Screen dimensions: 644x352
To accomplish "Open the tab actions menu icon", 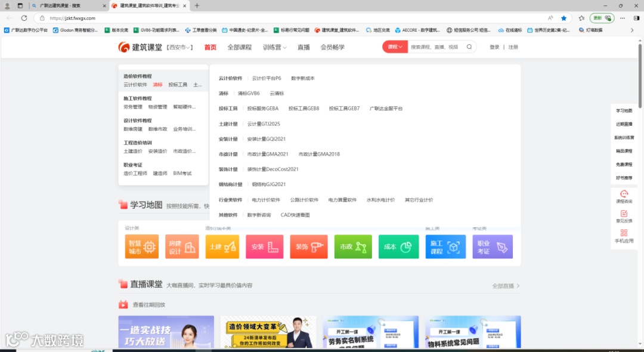I will pyautogui.click(x=20, y=6).
